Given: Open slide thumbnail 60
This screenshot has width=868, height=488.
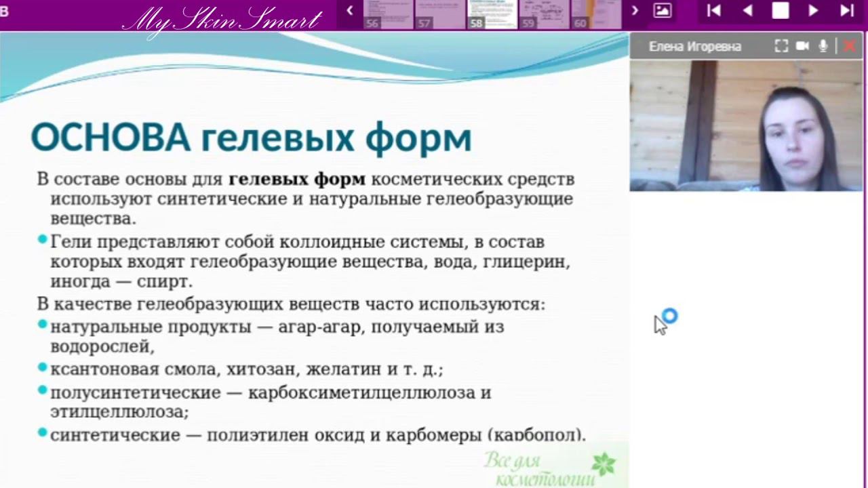Looking at the screenshot, I should (x=595, y=14).
